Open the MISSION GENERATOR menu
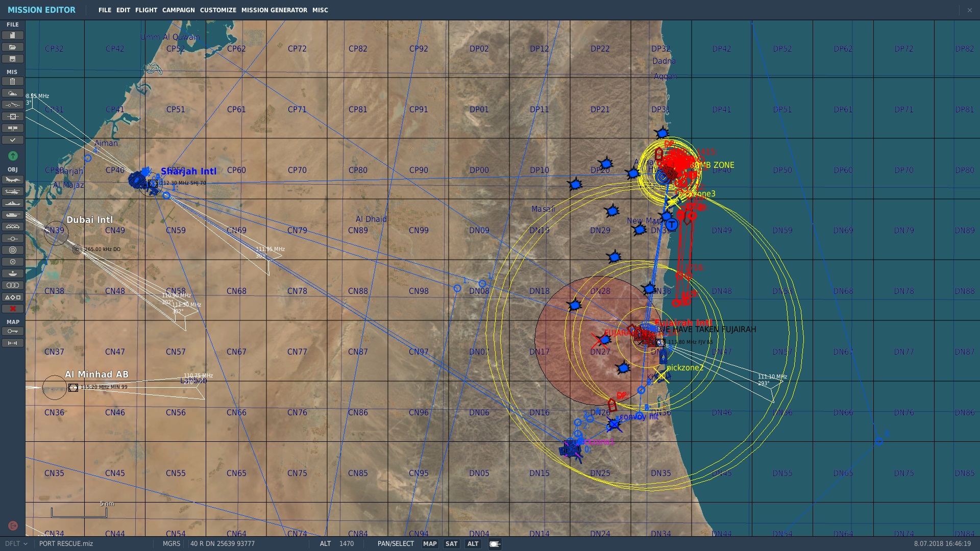The height and width of the screenshot is (551, 980). tap(274, 10)
